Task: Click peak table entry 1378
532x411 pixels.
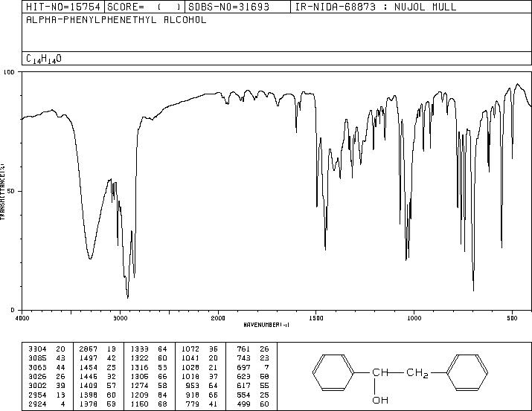Action: [x=89, y=404]
